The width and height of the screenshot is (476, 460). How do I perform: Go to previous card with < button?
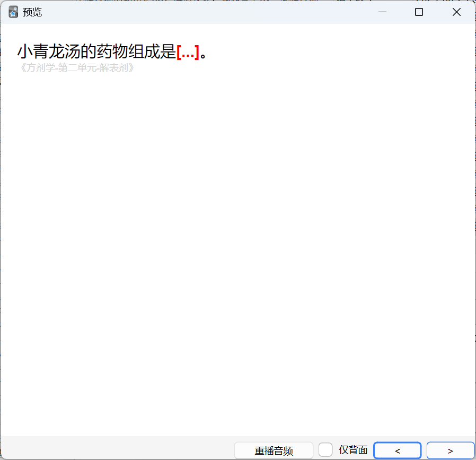pos(398,450)
